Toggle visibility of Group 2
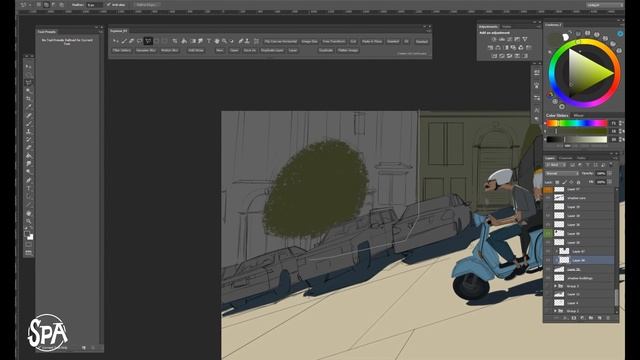The image size is (640, 360). tap(548, 311)
